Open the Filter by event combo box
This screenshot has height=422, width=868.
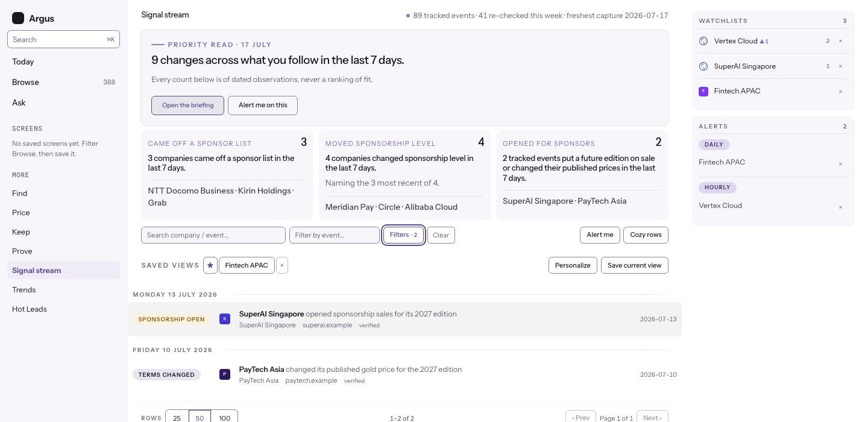coord(335,235)
